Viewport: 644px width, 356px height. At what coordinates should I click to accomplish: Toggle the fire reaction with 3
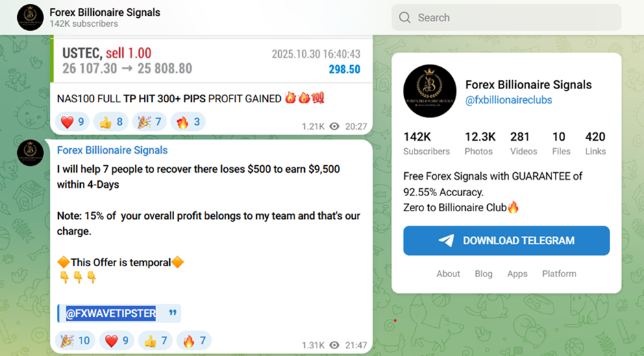[188, 121]
